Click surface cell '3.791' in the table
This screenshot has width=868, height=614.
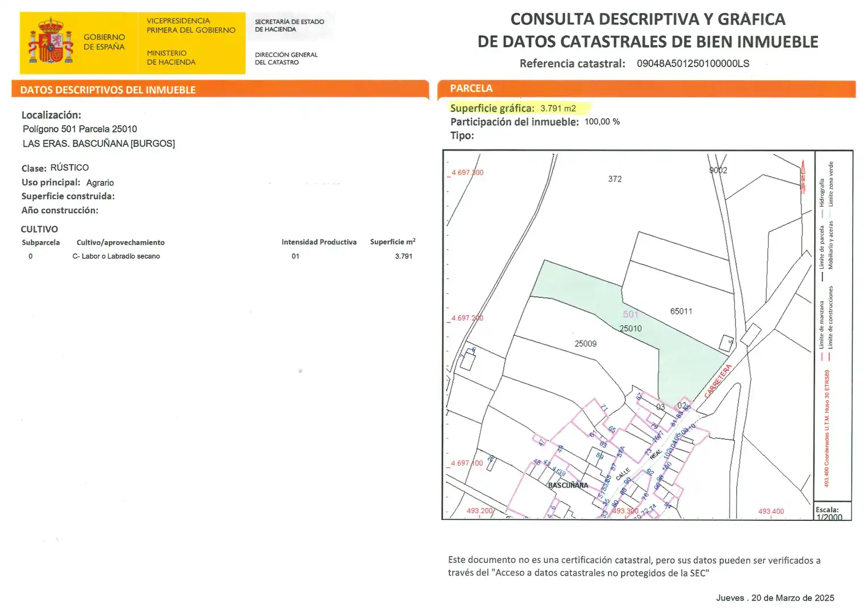click(404, 256)
